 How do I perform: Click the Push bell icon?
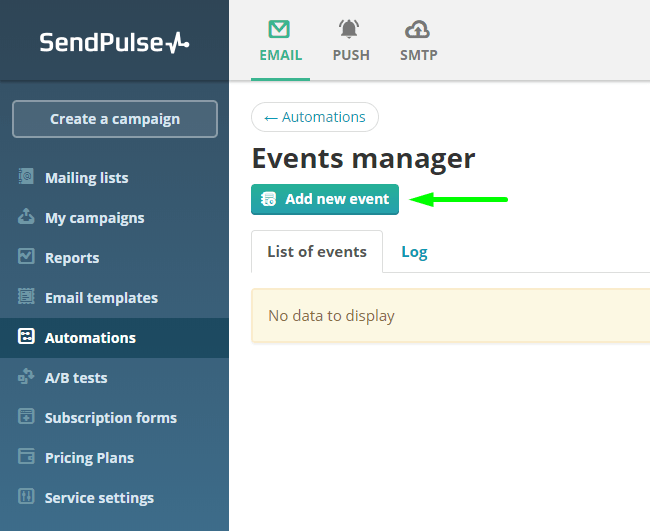[x=349, y=29]
